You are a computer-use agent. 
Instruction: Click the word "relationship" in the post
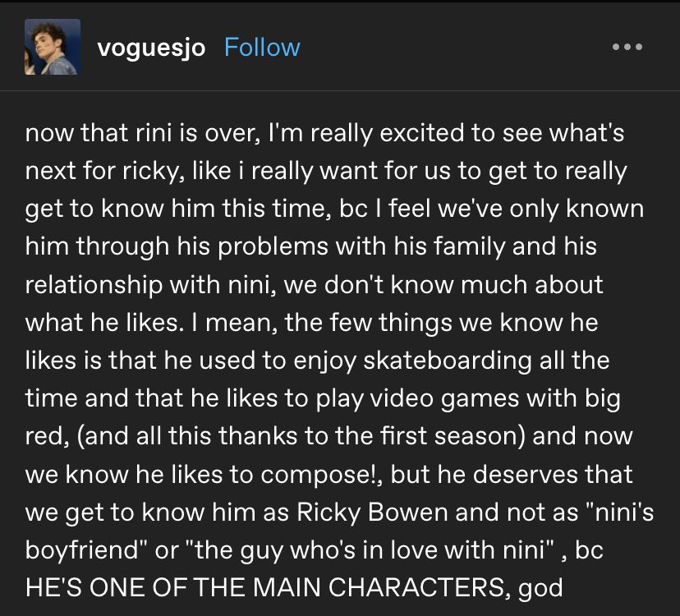[x=94, y=285]
